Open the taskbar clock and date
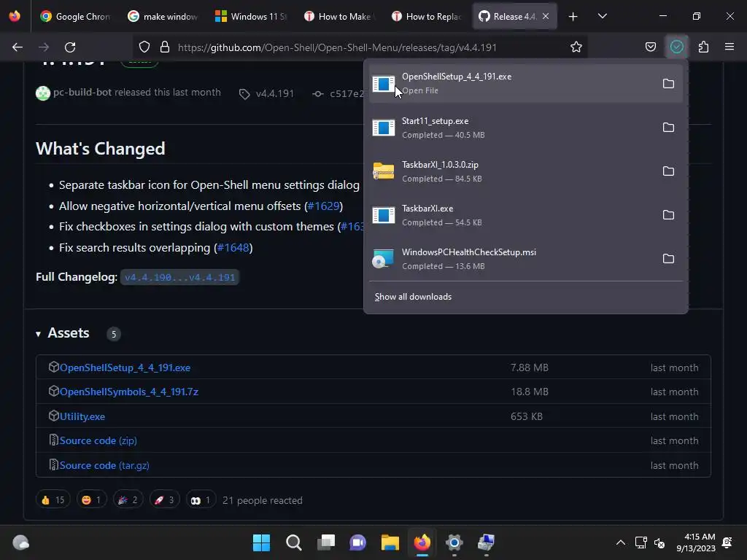The image size is (747, 560). pyautogui.click(x=696, y=542)
